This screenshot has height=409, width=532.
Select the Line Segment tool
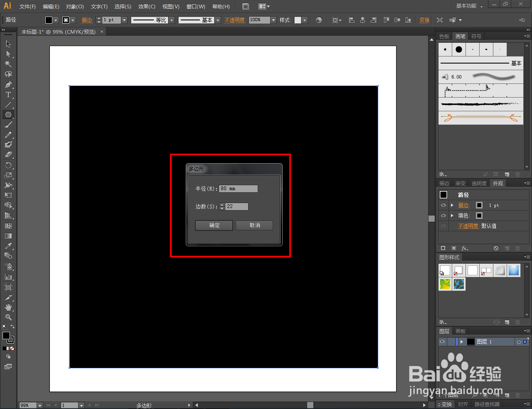tap(8, 105)
